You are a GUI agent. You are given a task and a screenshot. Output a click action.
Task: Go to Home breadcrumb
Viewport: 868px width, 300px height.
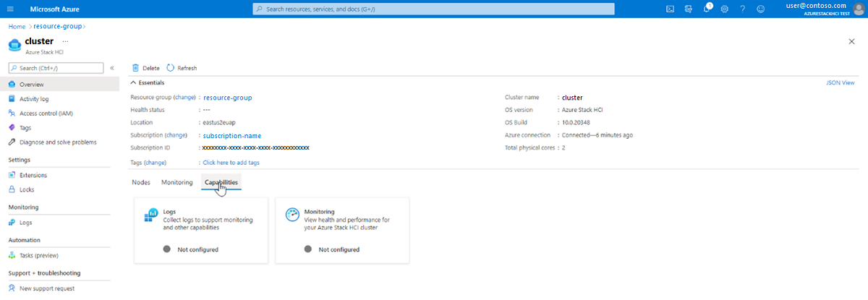(17, 27)
